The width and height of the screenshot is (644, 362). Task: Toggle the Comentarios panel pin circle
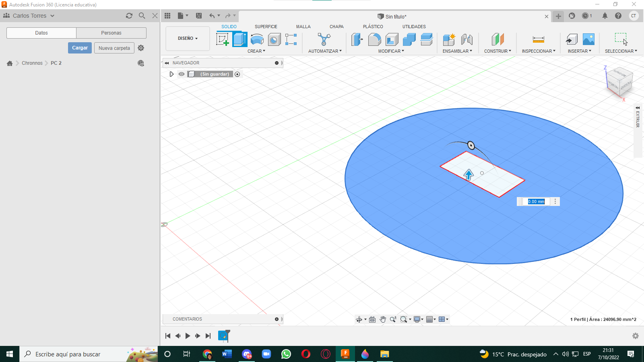(277, 319)
